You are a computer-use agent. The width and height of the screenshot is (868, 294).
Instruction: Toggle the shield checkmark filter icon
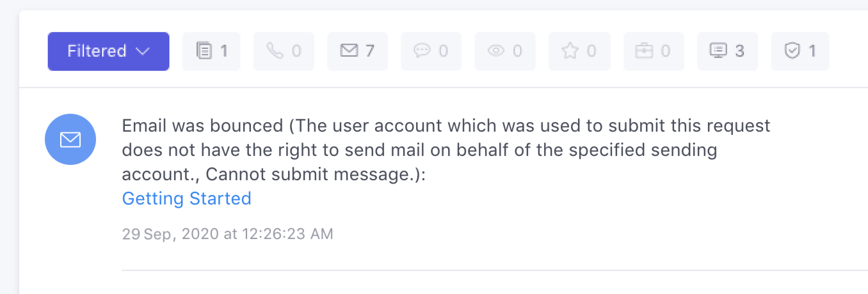(792, 51)
